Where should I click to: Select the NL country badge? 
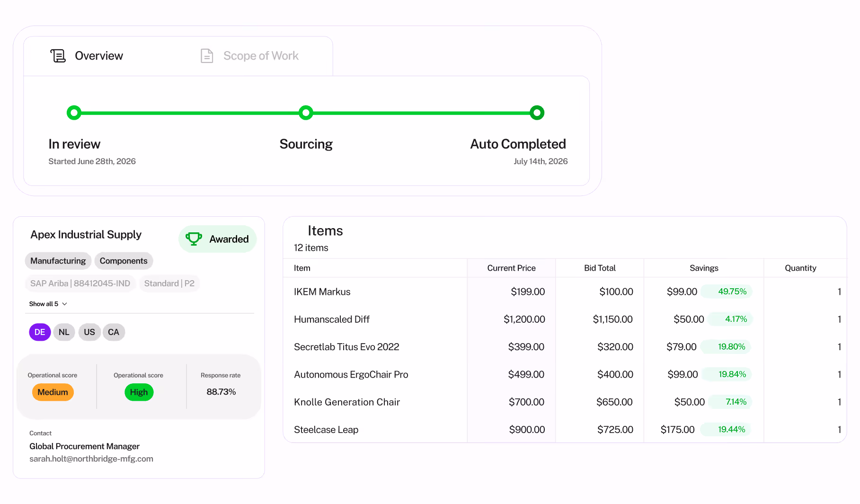coord(64,332)
